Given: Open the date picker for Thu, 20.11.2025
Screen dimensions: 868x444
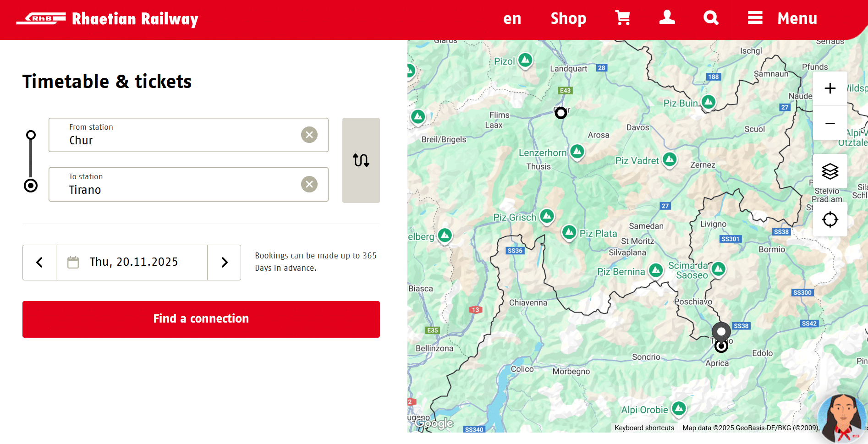Looking at the screenshot, I should tap(132, 263).
